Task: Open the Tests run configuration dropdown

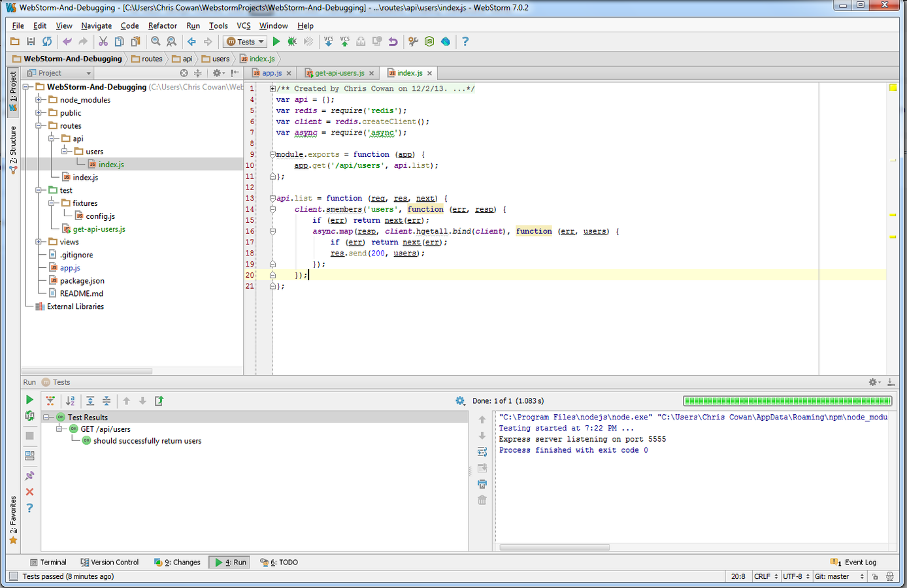Action: [x=246, y=41]
